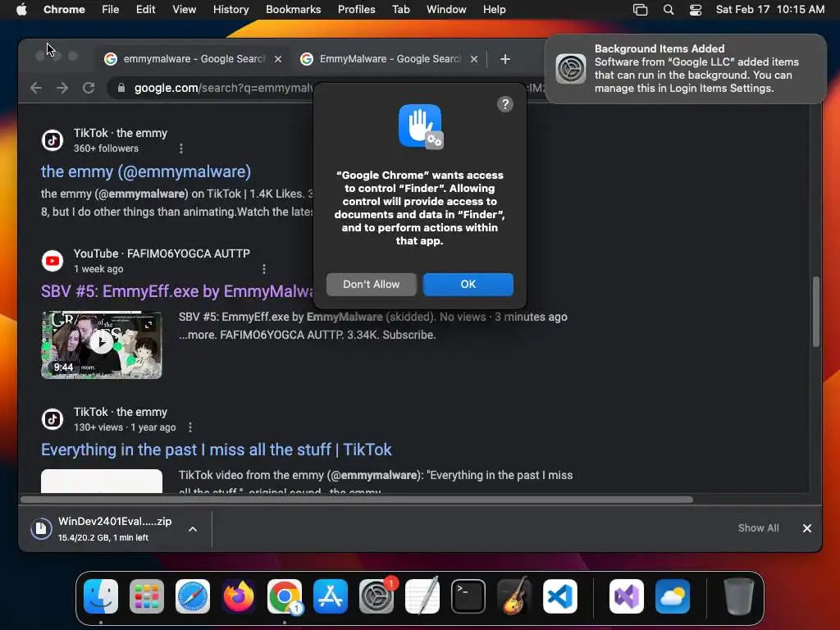Open options for the 360+ followers TikTok result
Image resolution: width=840 pixels, height=630 pixels.
click(181, 148)
